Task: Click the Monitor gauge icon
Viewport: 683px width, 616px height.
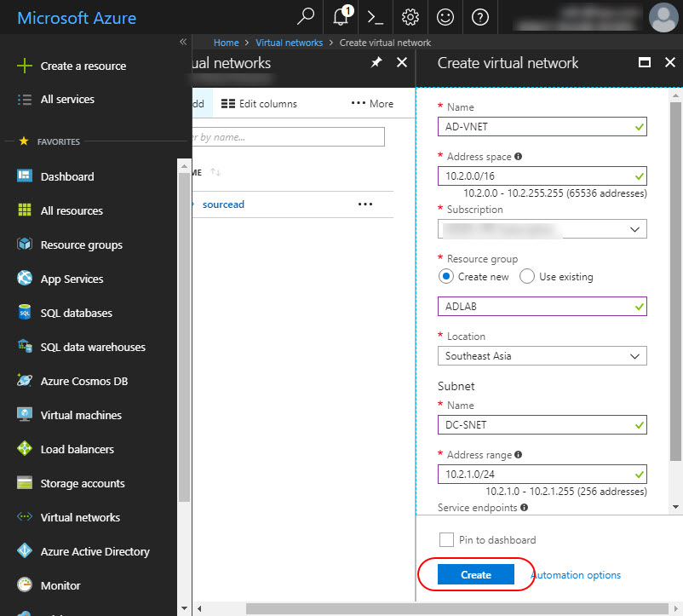Action: pos(25,584)
